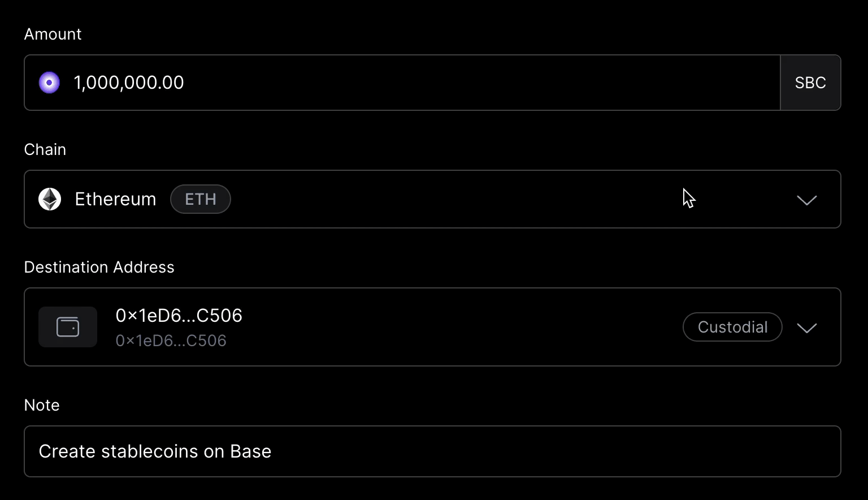Click the ETH ticker badge
868x500 pixels.
pyautogui.click(x=201, y=199)
